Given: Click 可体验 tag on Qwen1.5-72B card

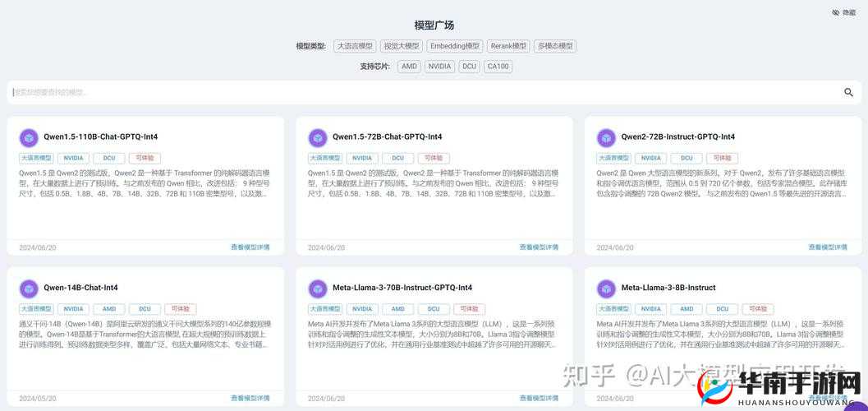Looking at the screenshot, I should click(x=434, y=158).
